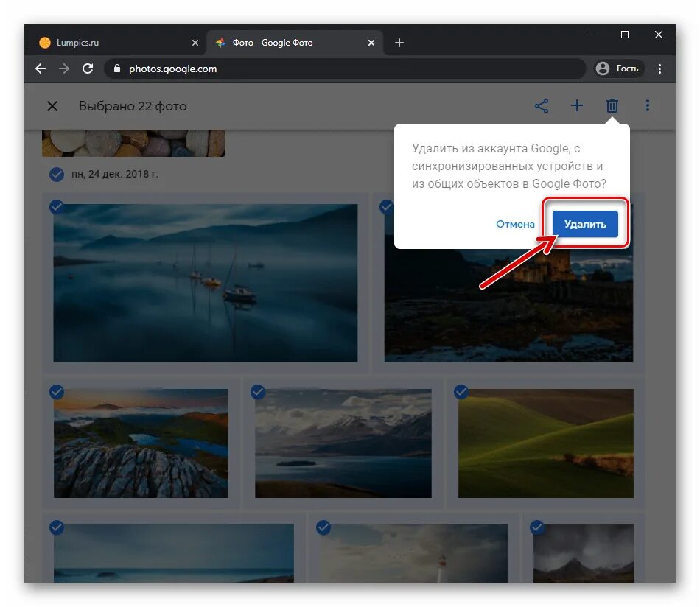This screenshot has width=700, height=607.
Task: Click the share icon in the Google Photos toolbar
Action: [x=542, y=105]
